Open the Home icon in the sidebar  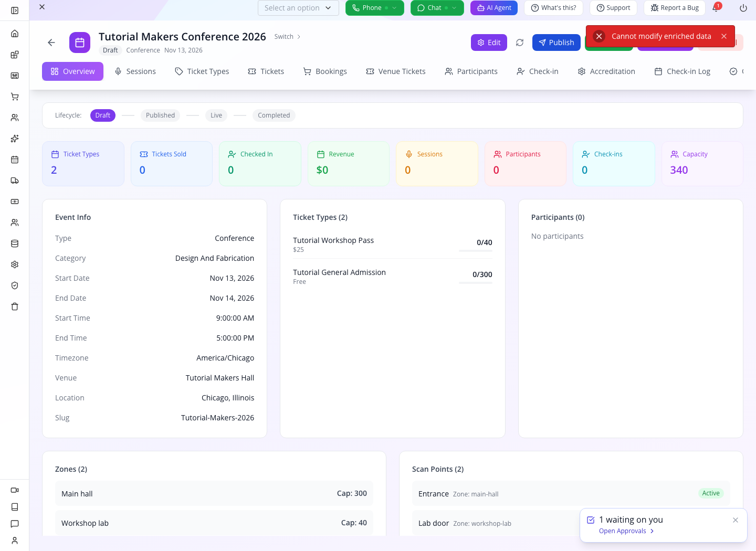click(x=15, y=34)
